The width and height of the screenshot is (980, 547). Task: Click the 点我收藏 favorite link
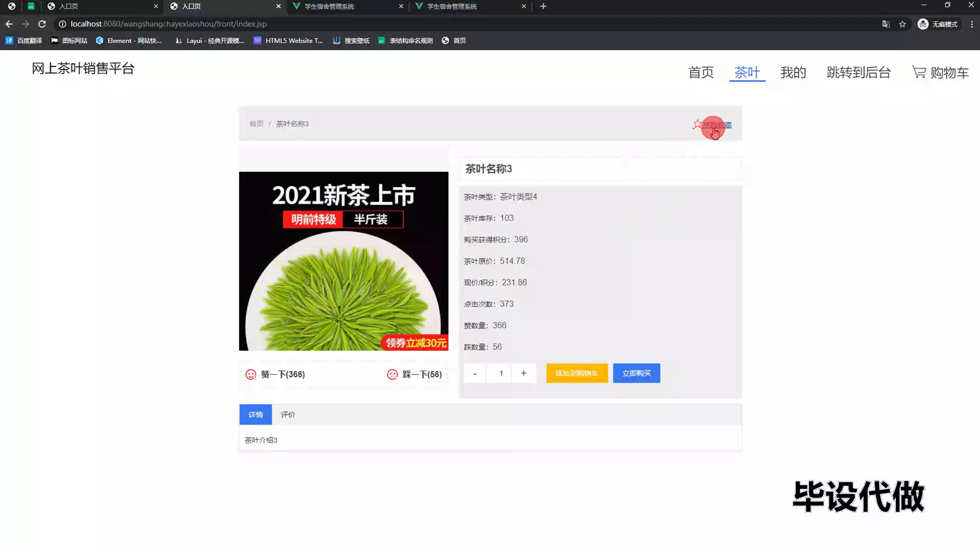[x=717, y=125]
